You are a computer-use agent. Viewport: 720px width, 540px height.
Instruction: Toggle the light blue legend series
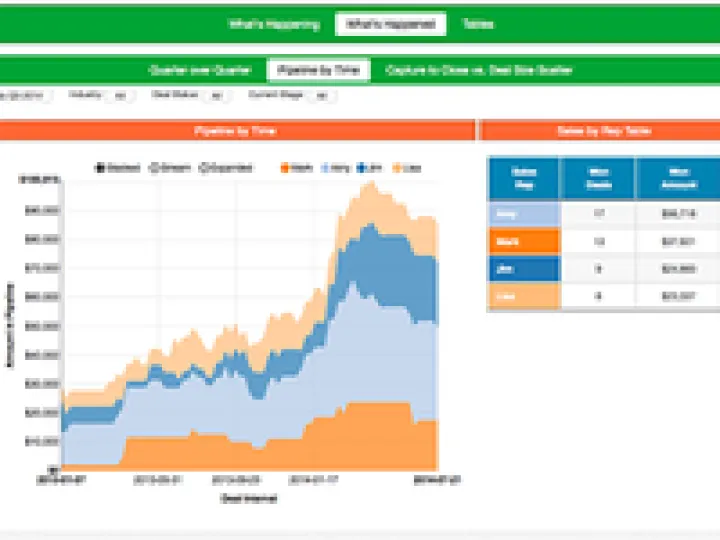pos(336,168)
